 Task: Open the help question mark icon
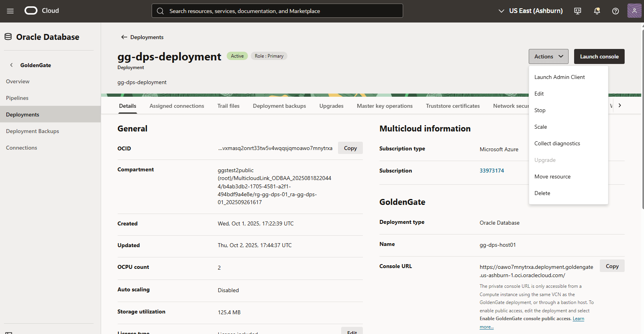615,11
